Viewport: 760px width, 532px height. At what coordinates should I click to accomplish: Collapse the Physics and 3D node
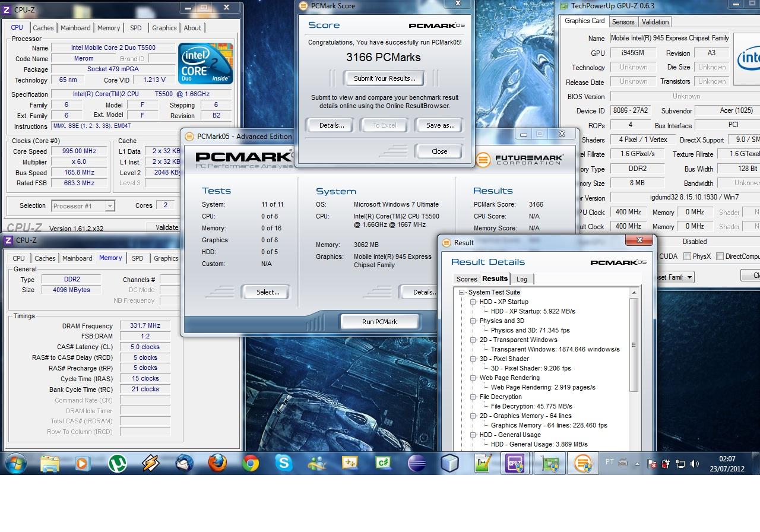tap(473, 321)
